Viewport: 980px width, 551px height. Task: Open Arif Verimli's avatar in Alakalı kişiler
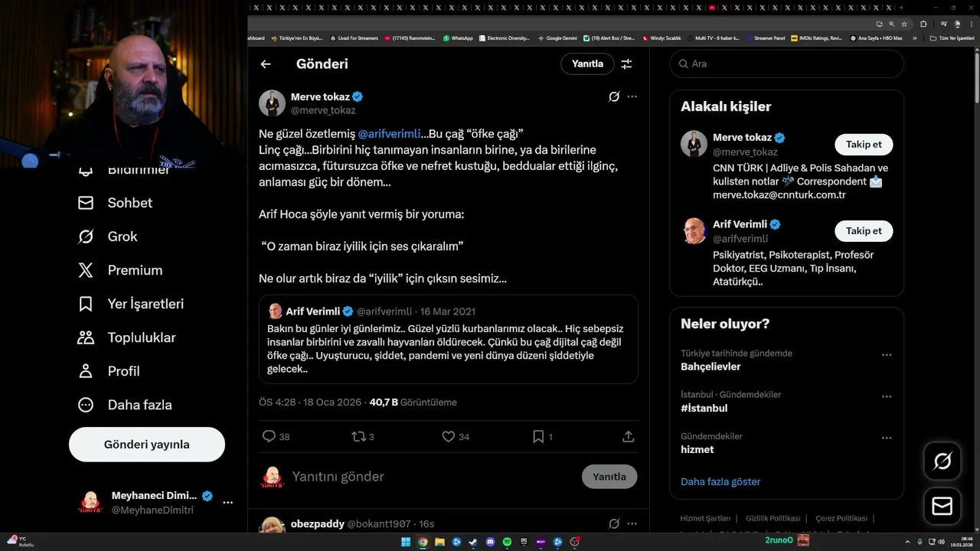point(694,231)
